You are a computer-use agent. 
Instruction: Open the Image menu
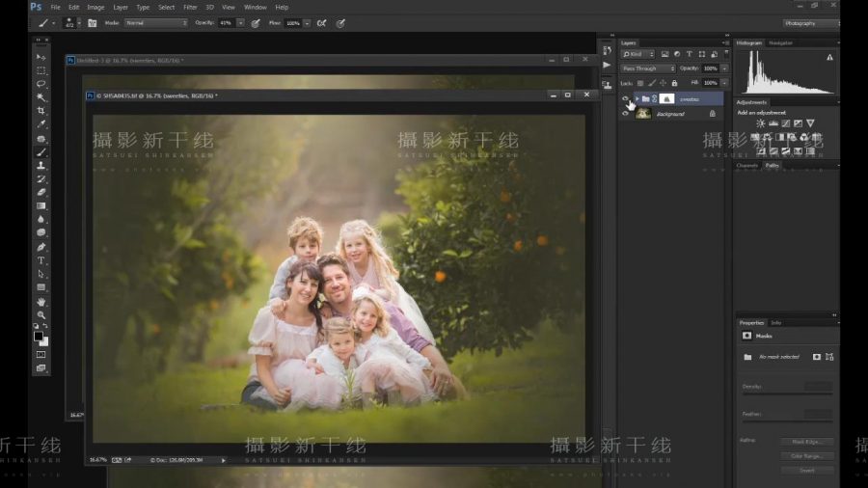point(95,7)
